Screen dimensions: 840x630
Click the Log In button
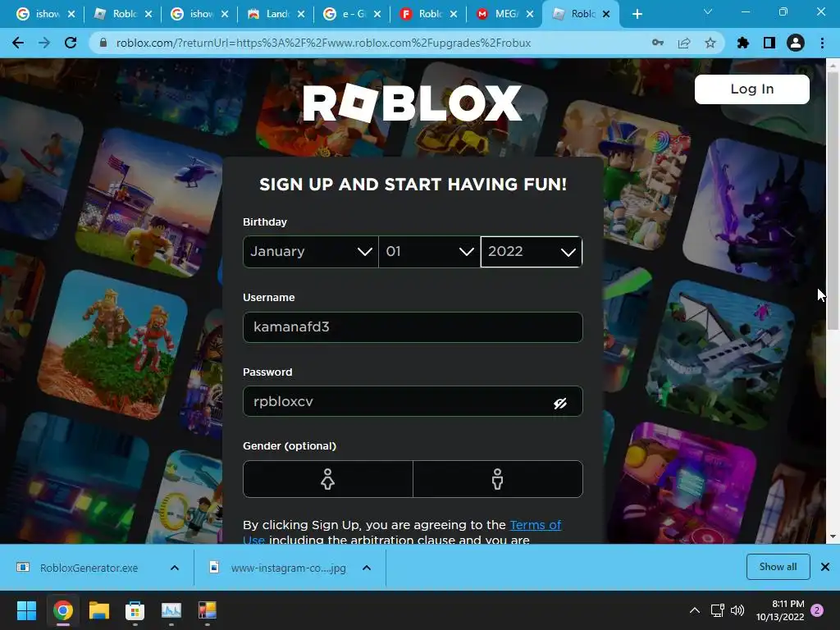coord(751,89)
